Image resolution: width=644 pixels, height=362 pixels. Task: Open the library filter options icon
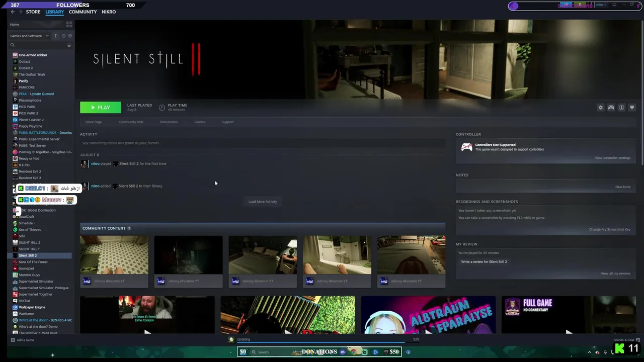click(x=69, y=45)
